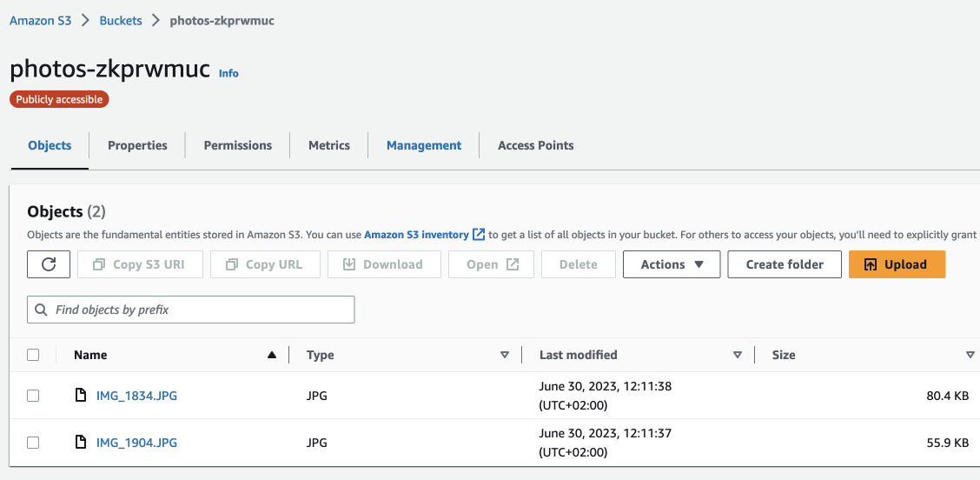980x480 pixels.
Task: Switch to the Permissions tab
Action: 237,145
